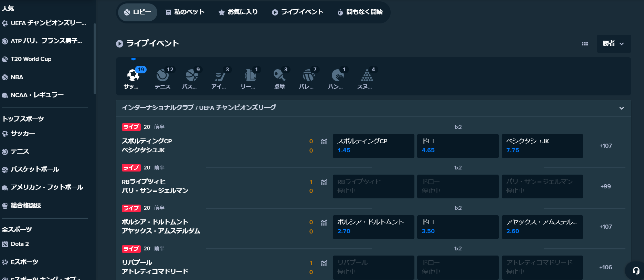
Task: Show +106 more markets for Liverpool match
Action: 606,267
